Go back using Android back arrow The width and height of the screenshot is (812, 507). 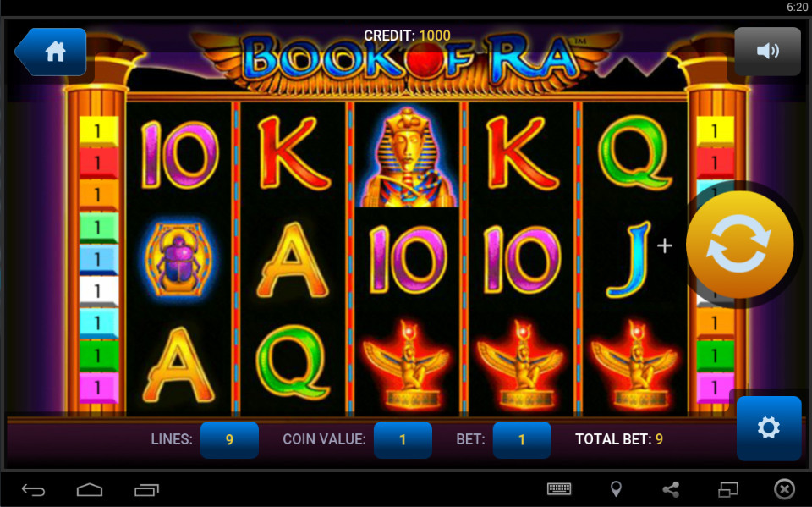(33, 489)
